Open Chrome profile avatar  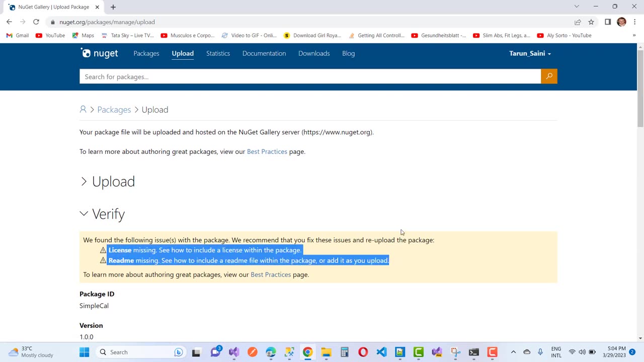click(x=621, y=22)
